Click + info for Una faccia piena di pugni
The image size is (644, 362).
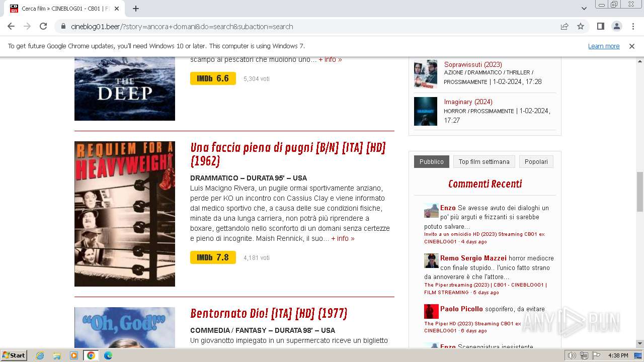coord(343,238)
